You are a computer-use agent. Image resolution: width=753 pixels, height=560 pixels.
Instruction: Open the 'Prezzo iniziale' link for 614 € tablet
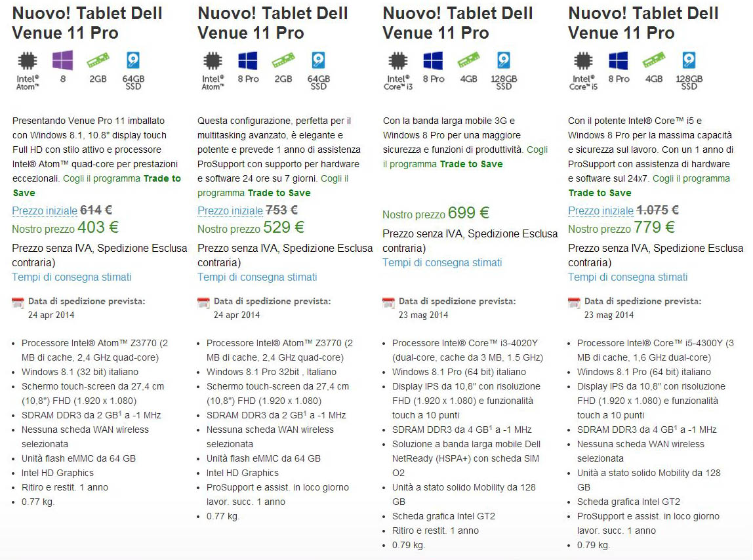[x=44, y=210]
